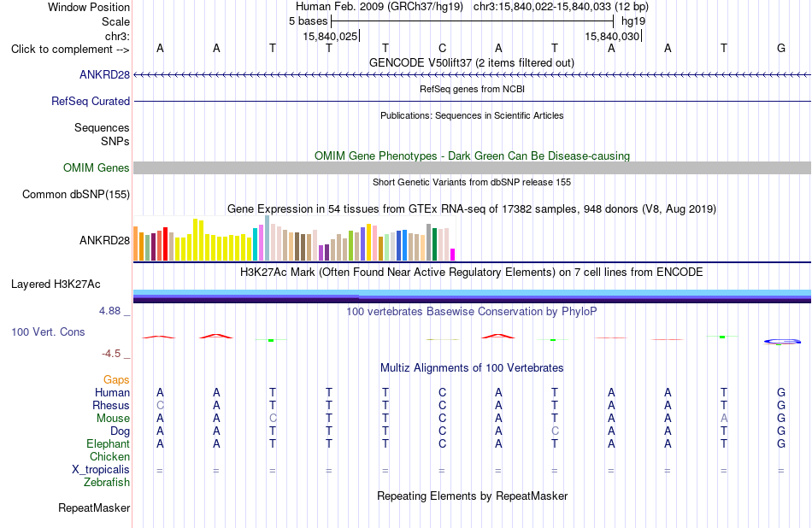This screenshot has height=528, width=812.
Task: Click the magenta last bar in GTEx chart
Action: coord(452,255)
